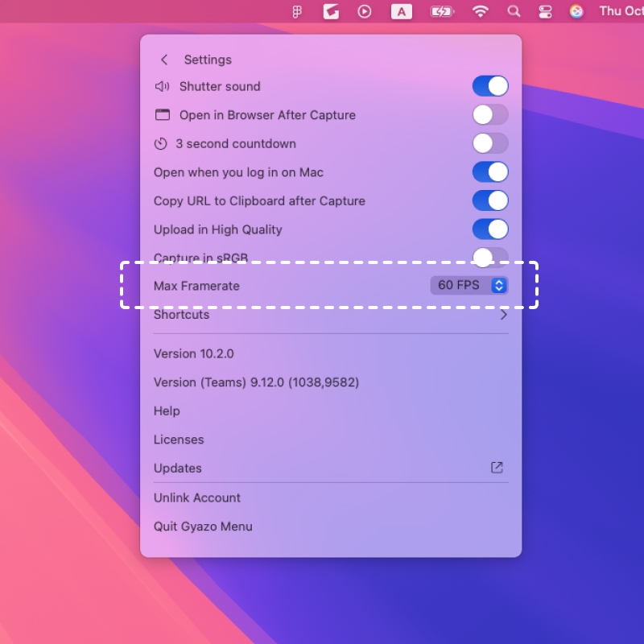Go back using the Settings back chevron
The height and width of the screenshot is (644, 644).
164,60
